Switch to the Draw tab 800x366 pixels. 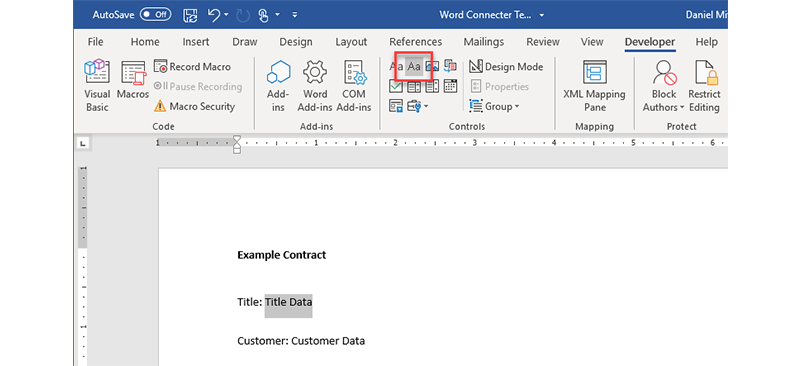245,42
